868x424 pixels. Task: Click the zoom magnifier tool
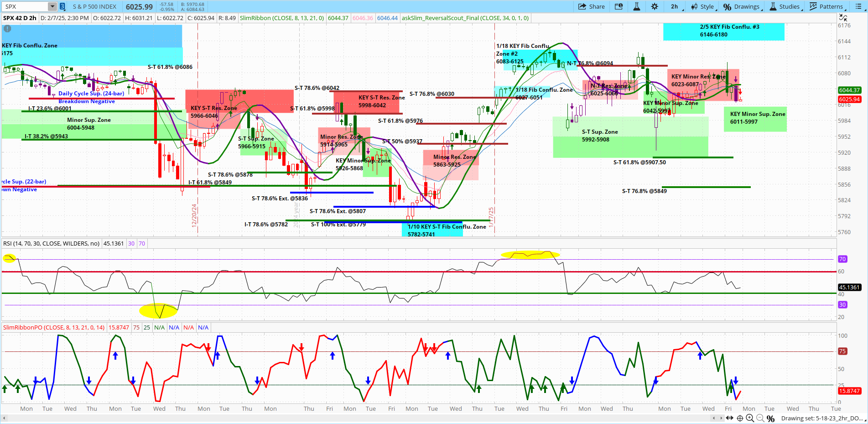750,418
